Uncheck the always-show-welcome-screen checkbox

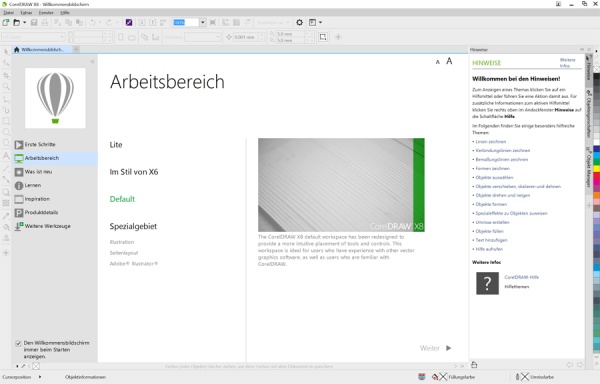click(x=18, y=343)
